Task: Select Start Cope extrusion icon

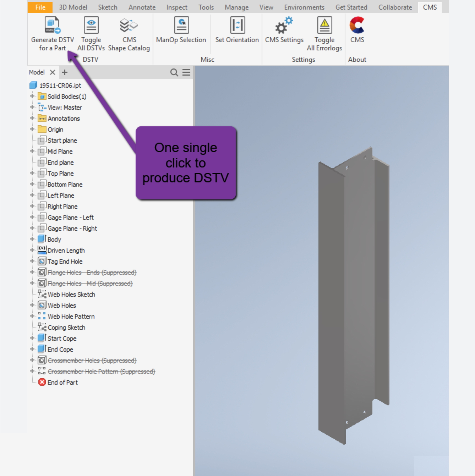Action: click(x=42, y=338)
